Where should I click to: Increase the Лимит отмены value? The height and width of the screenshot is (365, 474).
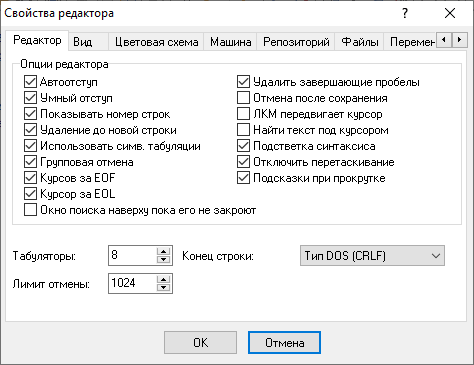[x=163, y=280]
